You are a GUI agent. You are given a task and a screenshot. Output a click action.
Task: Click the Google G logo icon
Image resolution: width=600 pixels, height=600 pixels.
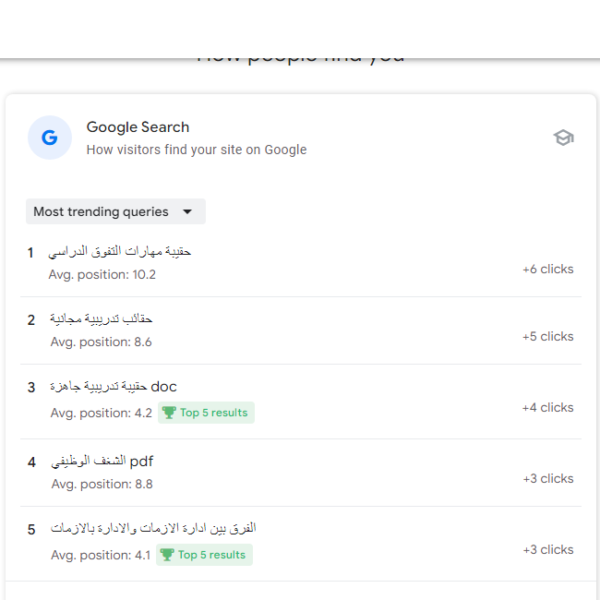click(x=50, y=137)
